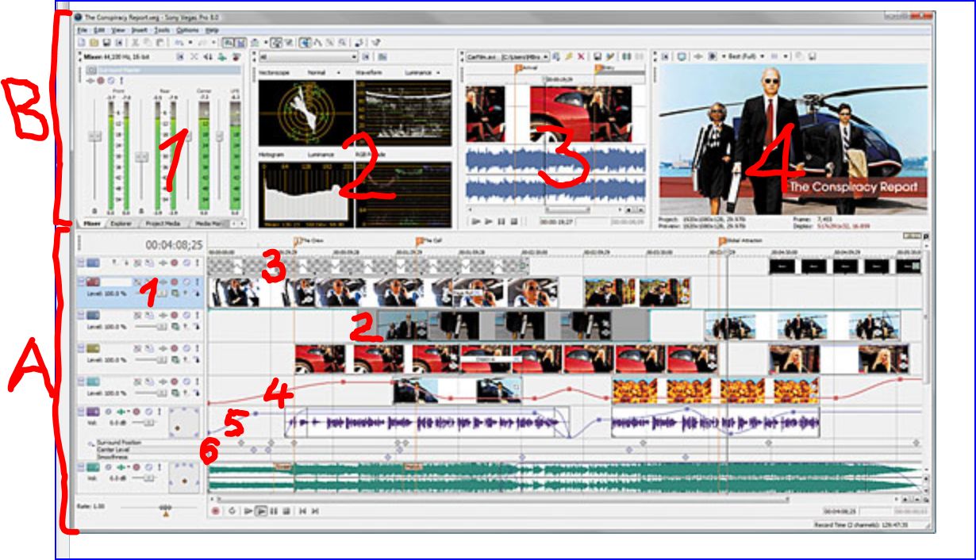Mute the third video track
This screenshot has height=560, width=976.
186,315
